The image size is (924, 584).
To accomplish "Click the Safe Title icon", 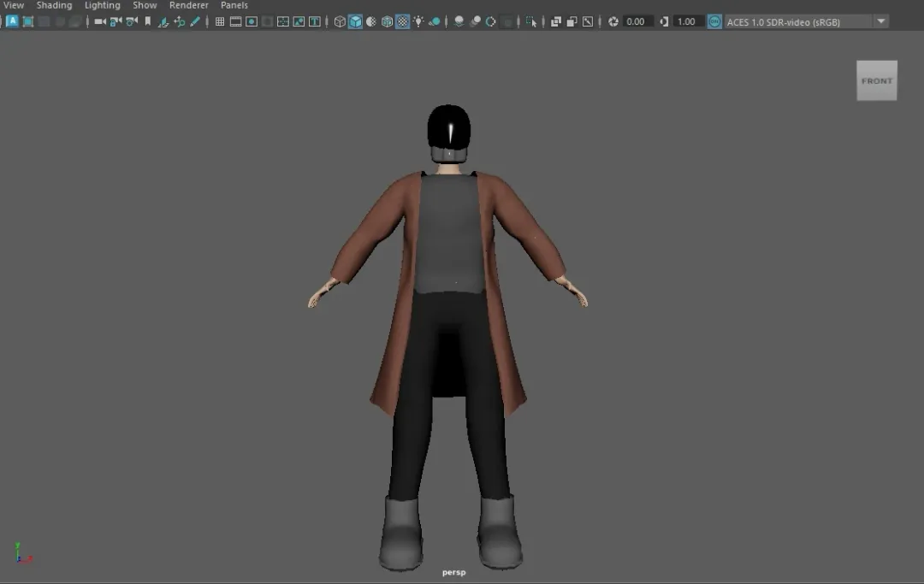I will [315, 21].
